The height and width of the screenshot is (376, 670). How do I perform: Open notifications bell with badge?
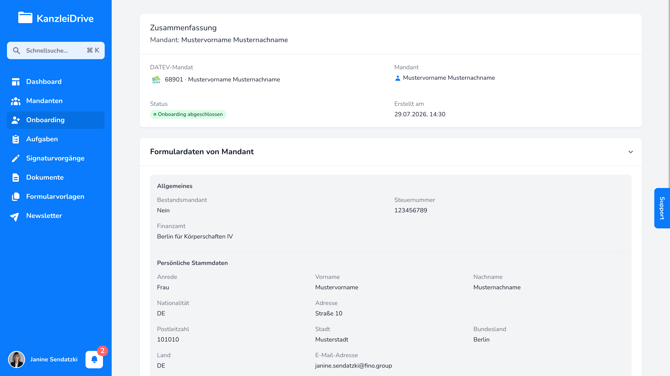[x=94, y=359]
